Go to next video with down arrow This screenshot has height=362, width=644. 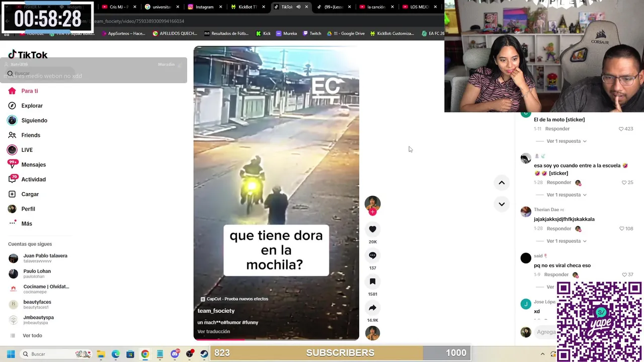502,204
